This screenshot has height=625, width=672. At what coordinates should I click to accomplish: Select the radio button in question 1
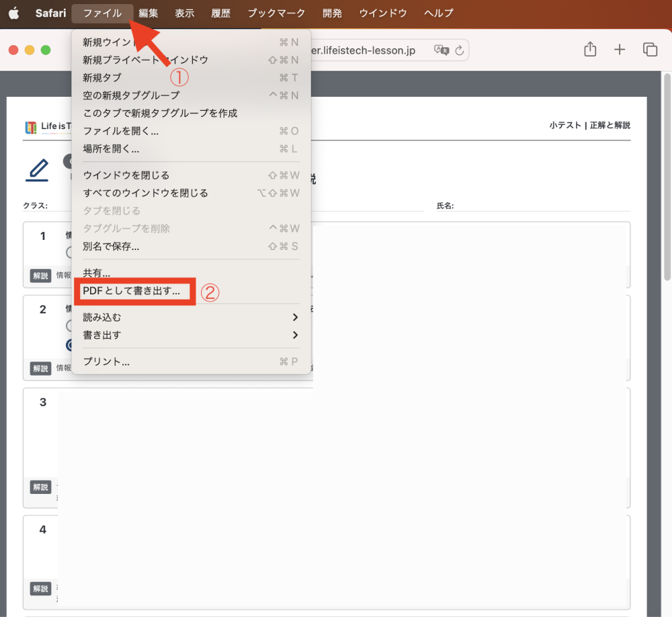click(69, 253)
